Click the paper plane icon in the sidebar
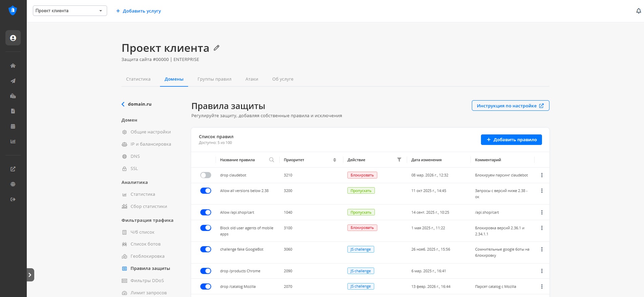The image size is (644, 297). tap(13, 81)
